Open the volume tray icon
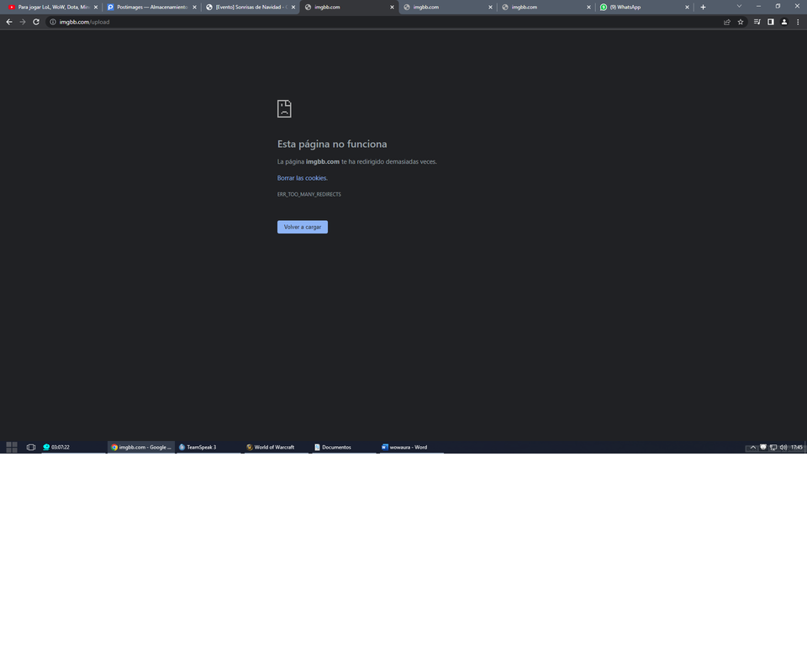Screen dimensions: 807x672 [x=783, y=448]
